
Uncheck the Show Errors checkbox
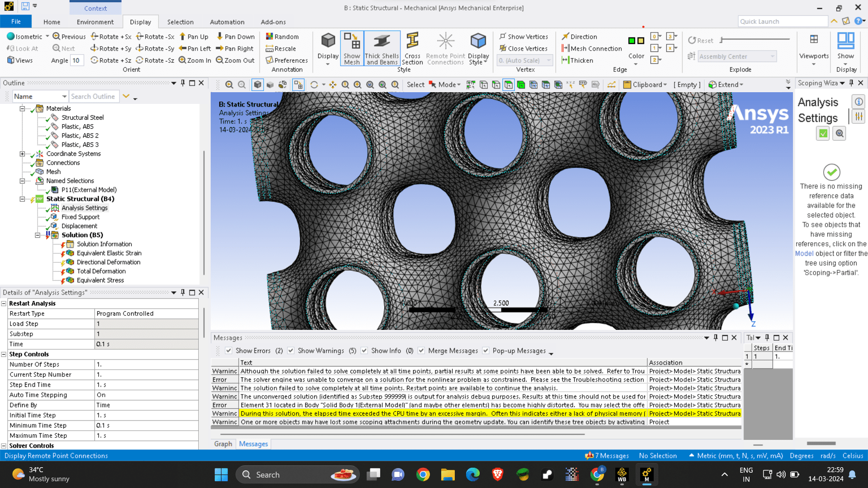[x=229, y=351]
